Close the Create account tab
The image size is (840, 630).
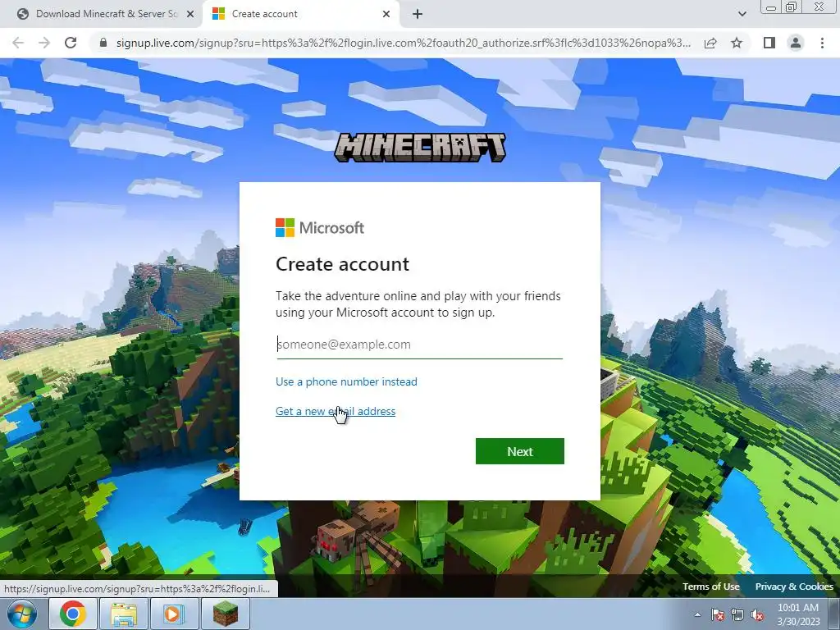point(386,14)
